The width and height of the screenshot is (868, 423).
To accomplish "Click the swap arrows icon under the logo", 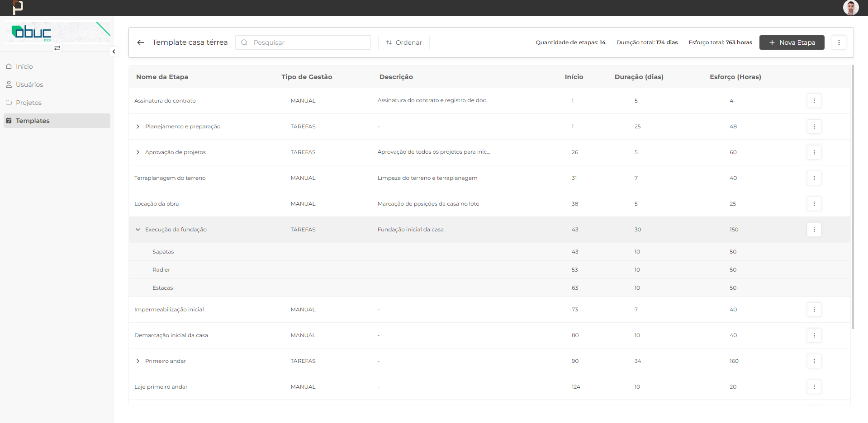I will coord(57,48).
